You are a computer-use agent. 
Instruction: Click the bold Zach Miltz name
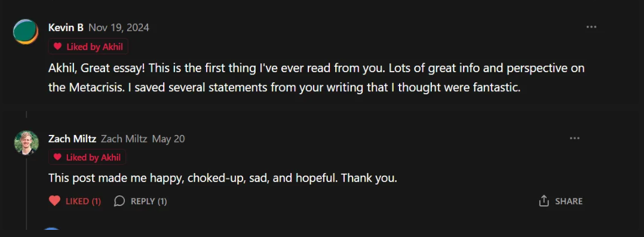point(72,139)
